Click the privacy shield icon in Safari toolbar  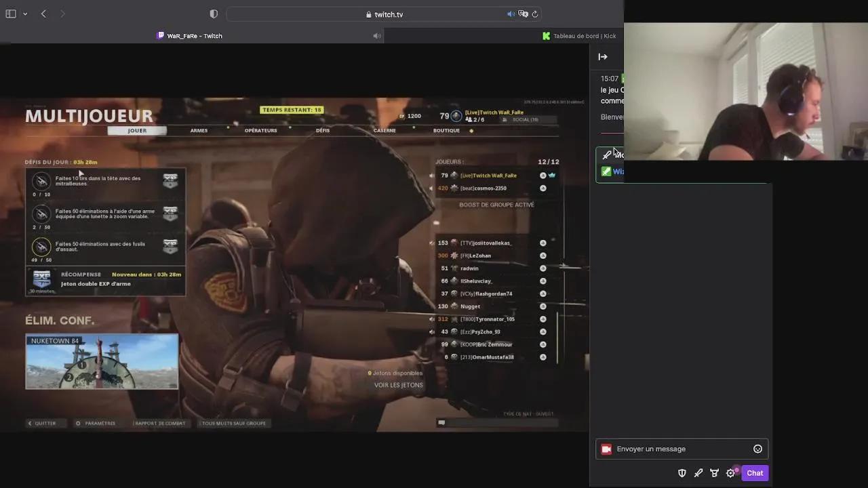point(214,14)
